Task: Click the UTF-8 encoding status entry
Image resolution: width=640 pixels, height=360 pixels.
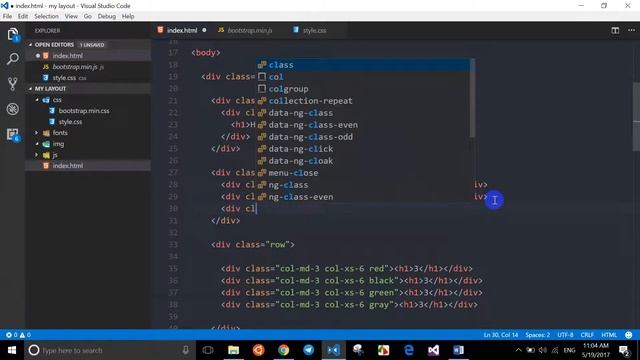Action: point(565,335)
